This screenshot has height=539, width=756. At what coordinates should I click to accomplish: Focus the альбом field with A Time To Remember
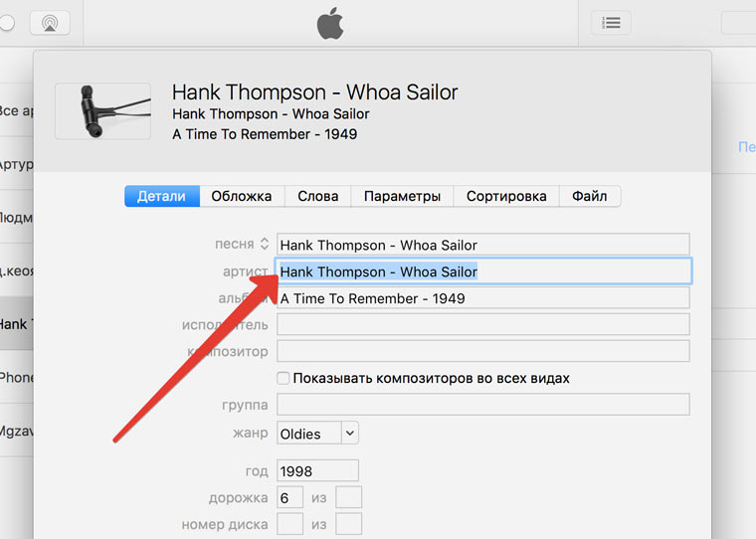point(483,298)
